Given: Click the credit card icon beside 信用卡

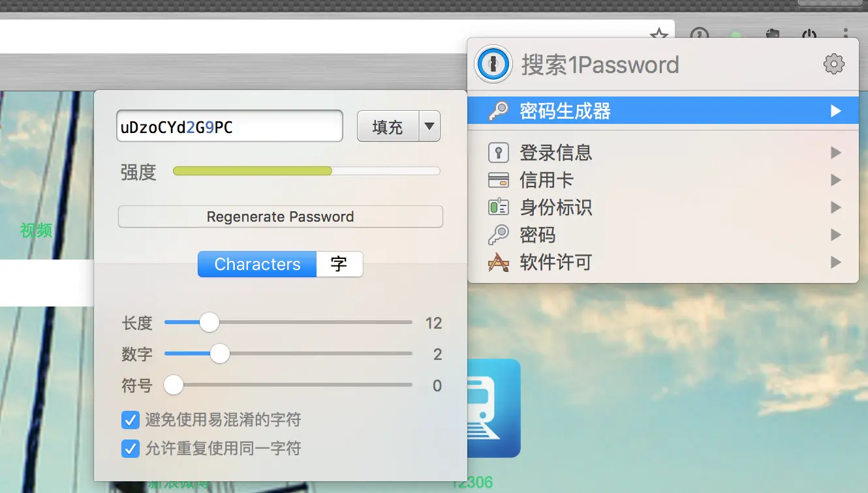Looking at the screenshot, I should click(x=499, y=180).
